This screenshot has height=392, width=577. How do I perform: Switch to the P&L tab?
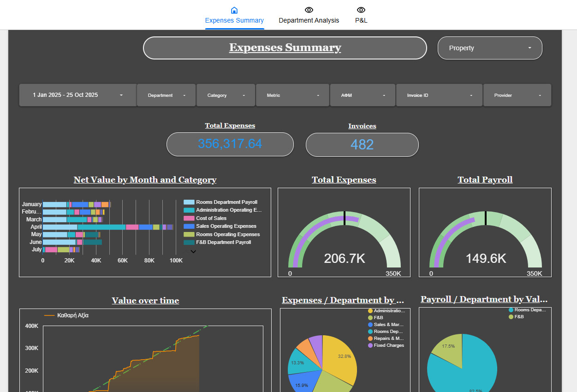tap(361, 20)
